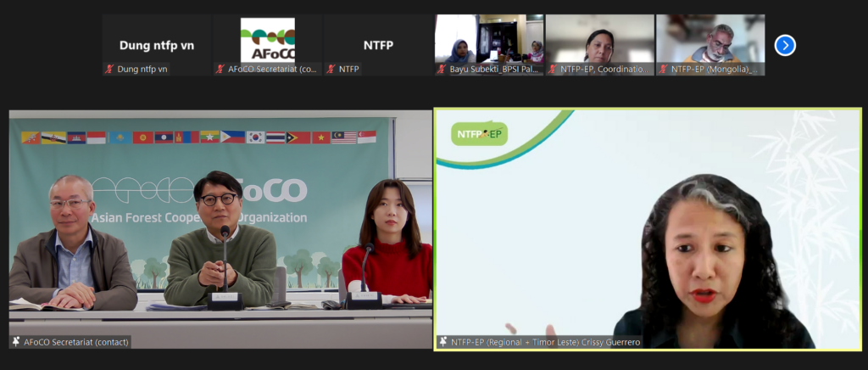868x370 pixels.
Task: Open the NTFP-EP Coordination video thumbnail
Action: 599,39
